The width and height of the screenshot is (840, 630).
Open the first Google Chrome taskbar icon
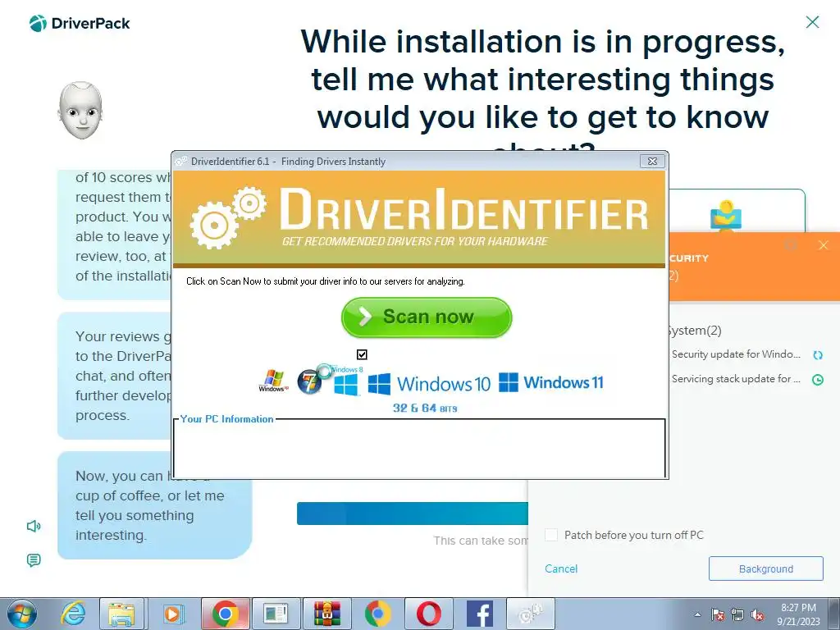(x=225, y=614)
